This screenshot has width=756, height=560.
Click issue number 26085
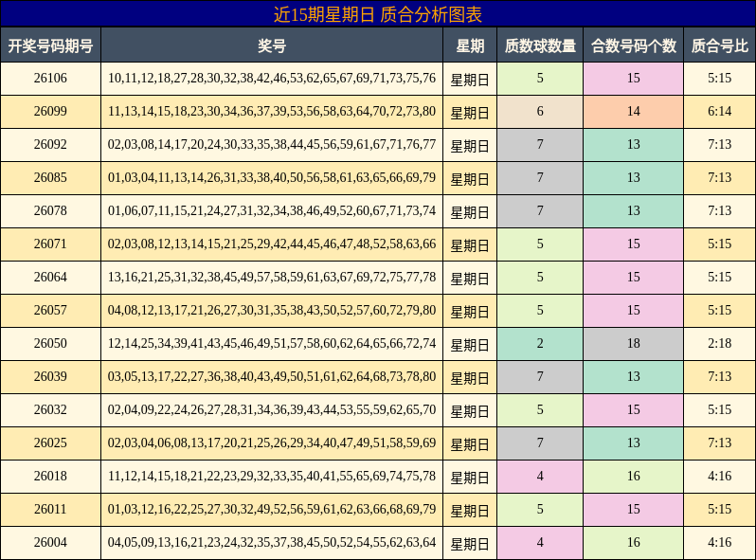(50, 177)
